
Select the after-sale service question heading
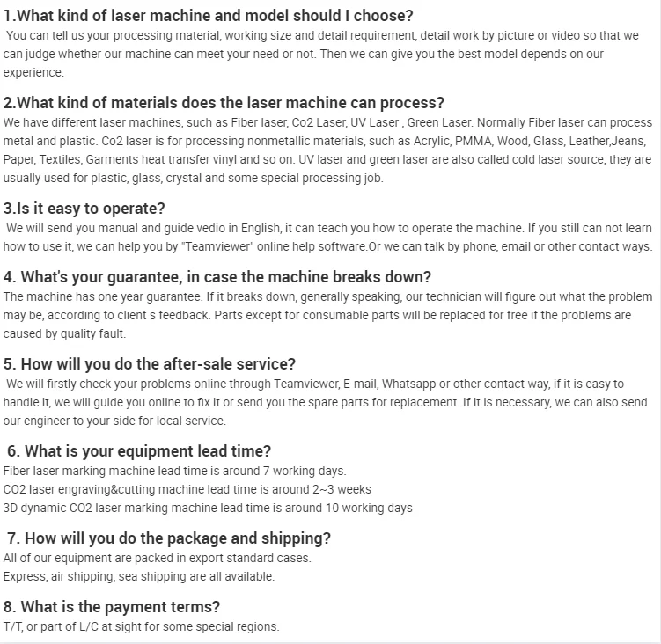coord(150,363)
